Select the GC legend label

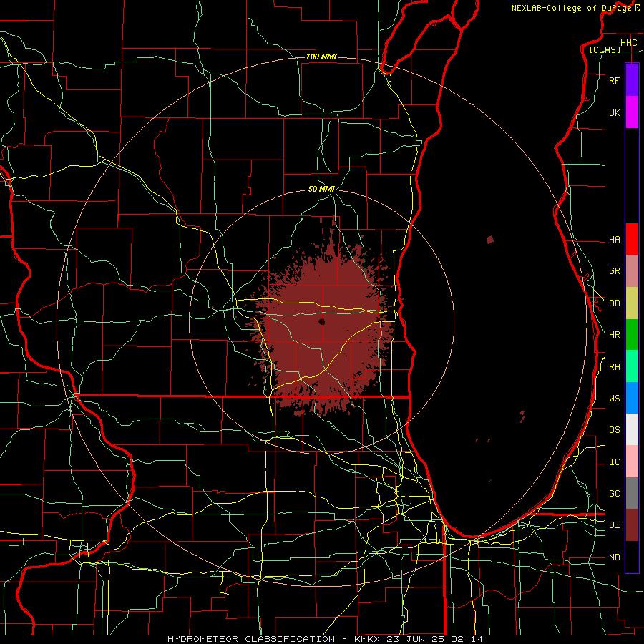click(614, 494)
